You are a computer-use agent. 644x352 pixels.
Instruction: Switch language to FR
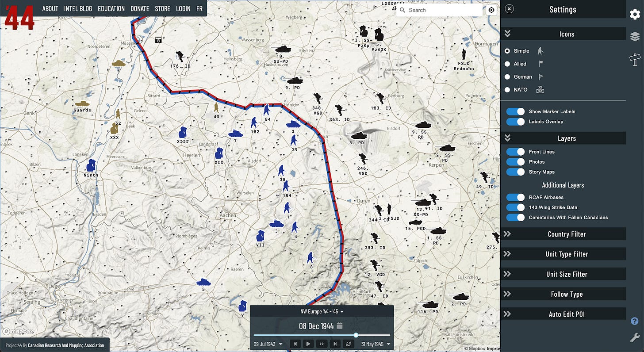tap(199, 8)
